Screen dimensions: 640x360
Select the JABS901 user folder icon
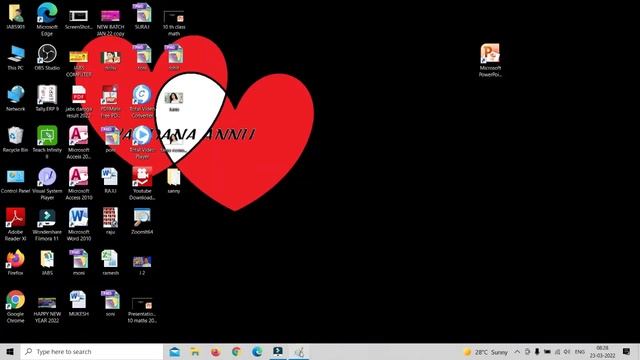pyautogui.click(x=16, y=16)
